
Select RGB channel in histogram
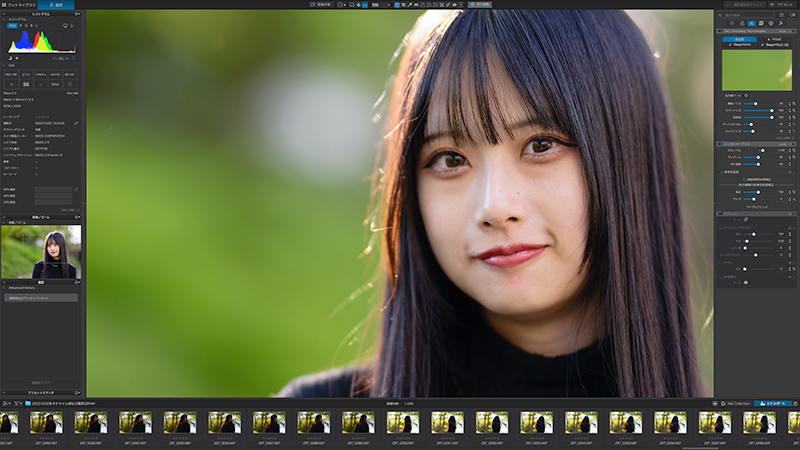[12, 25]
